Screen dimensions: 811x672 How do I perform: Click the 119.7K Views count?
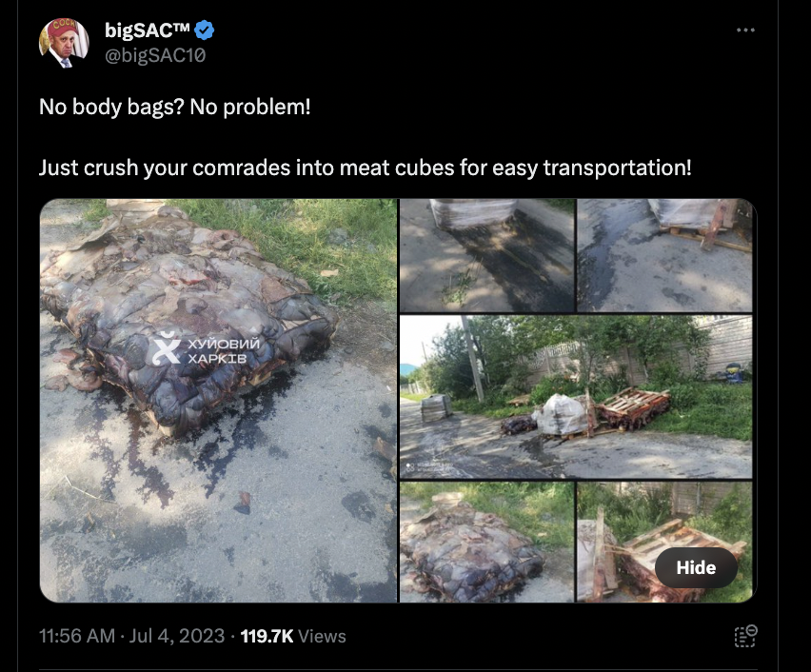pos(293,636)
